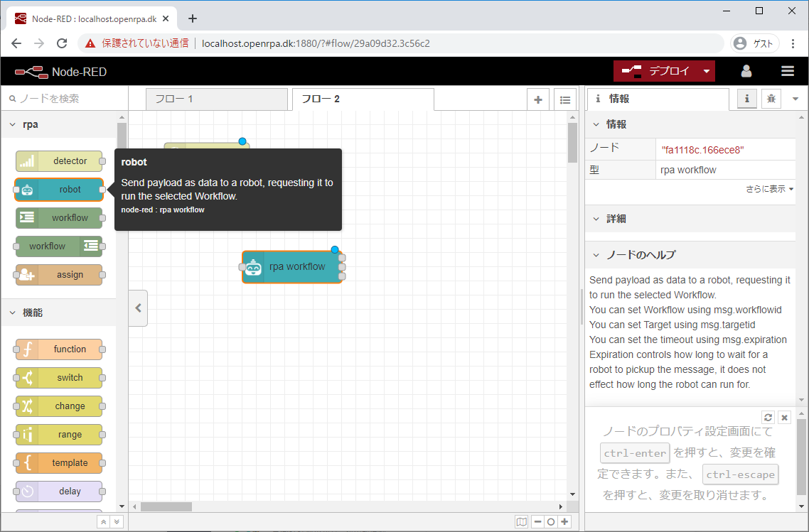Click the browser address bar URL
Viewport: 809px width, 532px height.
[316, 43]
